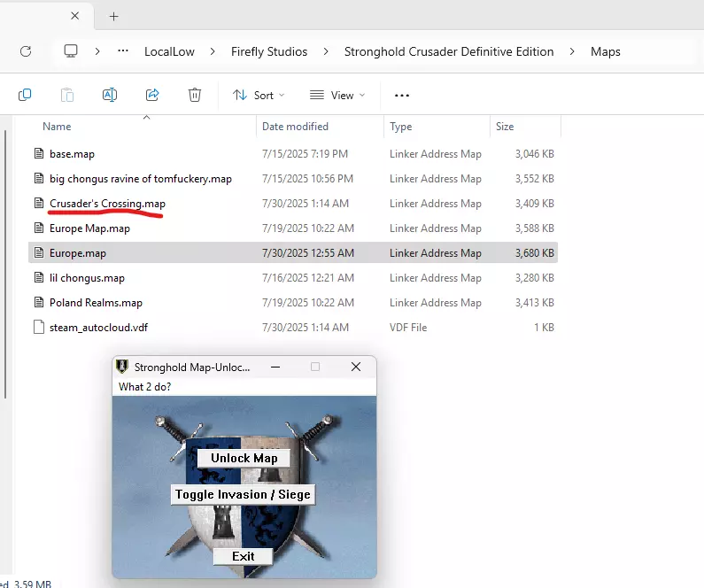Select the Europe.map file name
This screenshot has width=704, height=588.
pyautogui.click(x=78, y=253)
